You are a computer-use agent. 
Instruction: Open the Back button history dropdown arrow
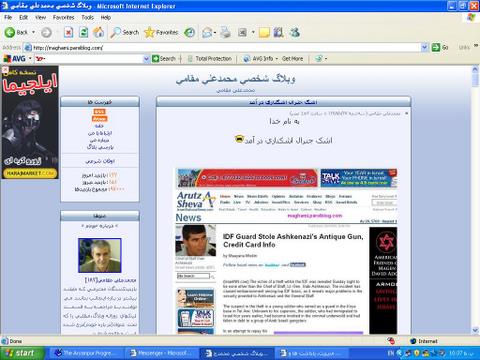(33, 32)
